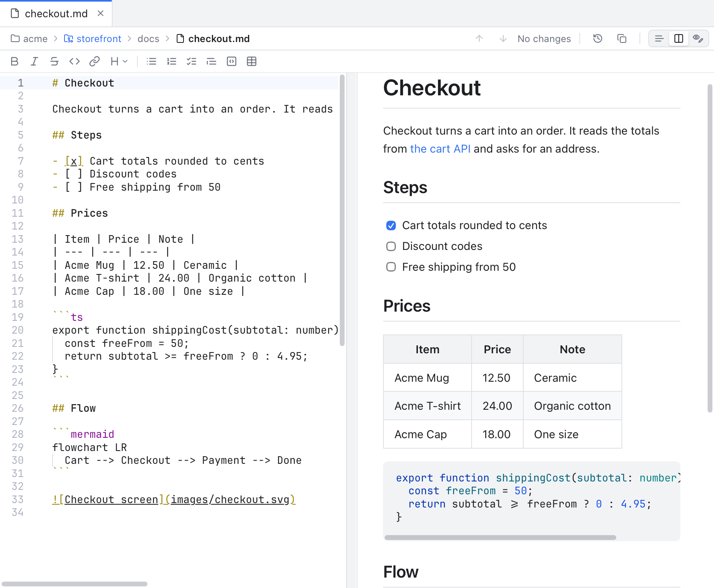Click the Acme Cap preview cell

coord(428,434)
